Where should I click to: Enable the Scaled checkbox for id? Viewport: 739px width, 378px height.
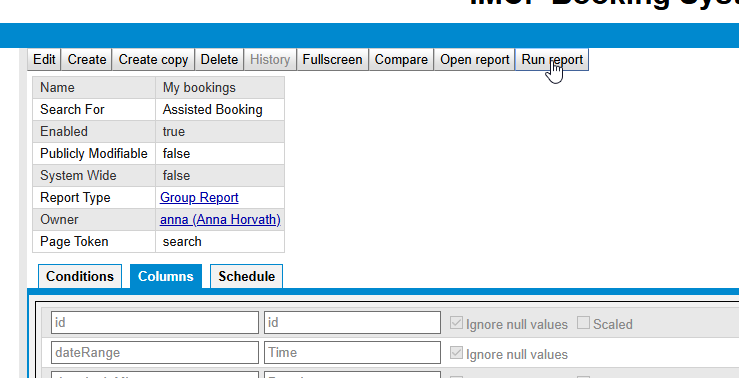point(583,323)
